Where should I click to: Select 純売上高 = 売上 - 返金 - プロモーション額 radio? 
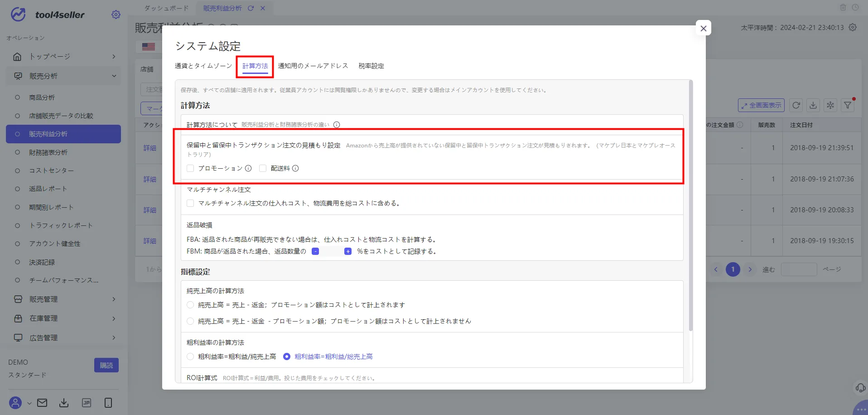(x=190, y=321)
